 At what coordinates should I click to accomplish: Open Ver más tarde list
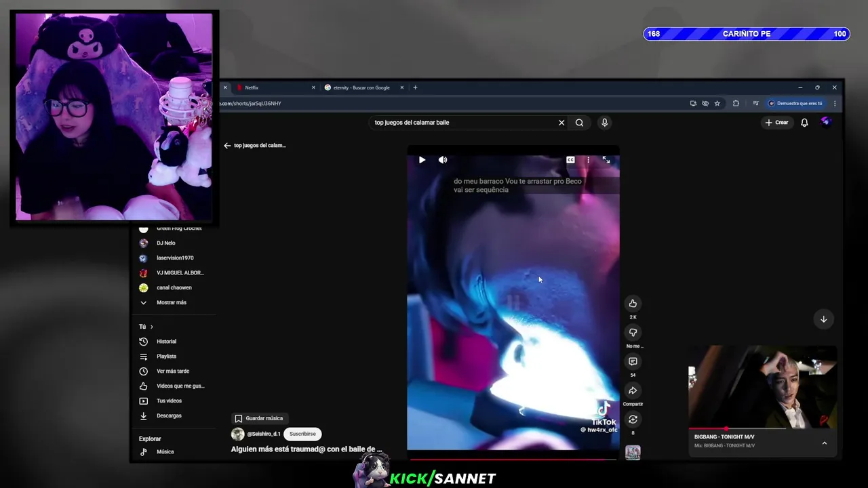point(173,371)
